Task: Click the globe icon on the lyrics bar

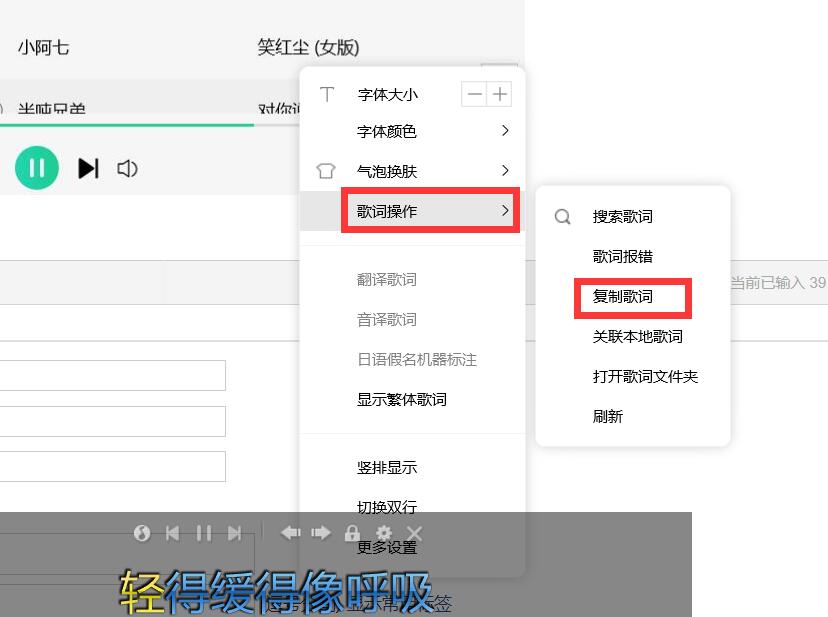Action: [x=141, y=533]
